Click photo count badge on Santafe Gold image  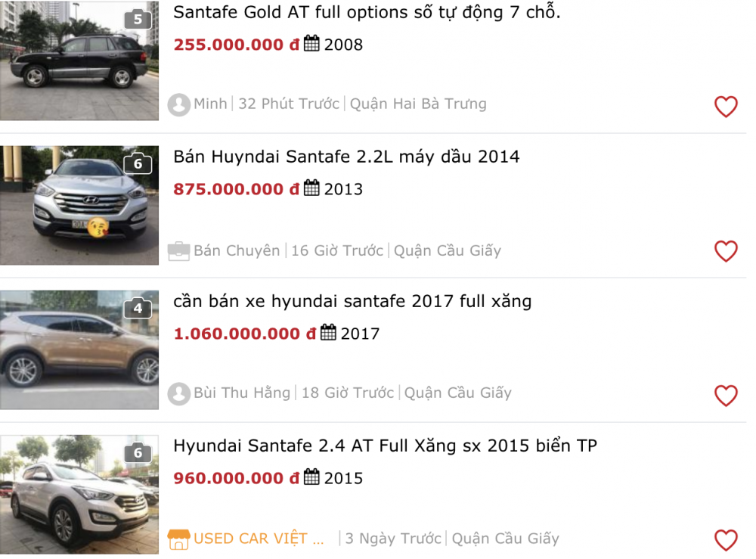pyautogui.click(x=137, y=19)
